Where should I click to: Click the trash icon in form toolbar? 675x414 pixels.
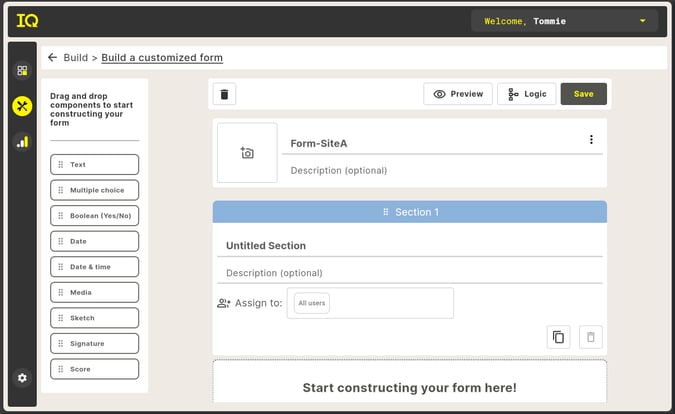point(224,94)
